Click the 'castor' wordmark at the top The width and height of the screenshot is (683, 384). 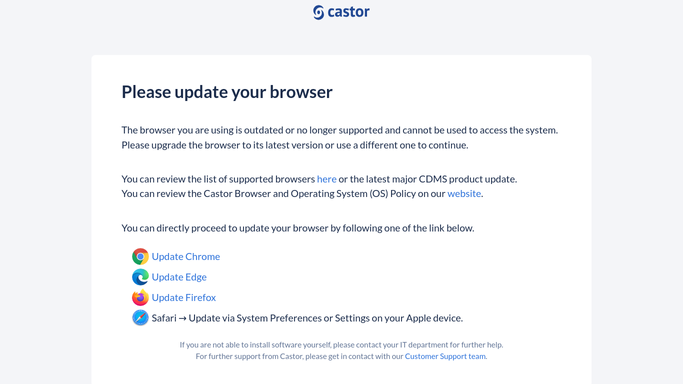[x=348, y=12]
